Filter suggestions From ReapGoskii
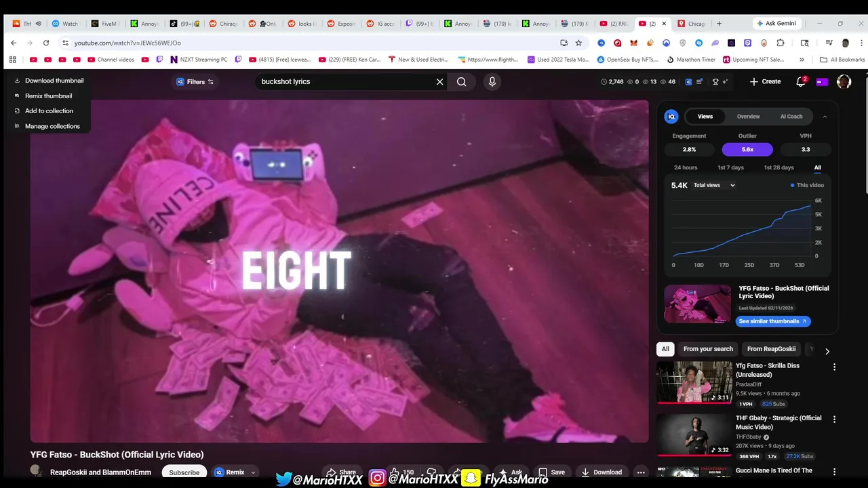Screen dimensions: 868x488 771,349
